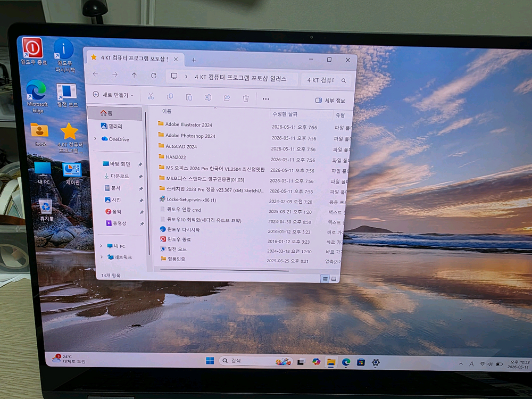This screenshot has width=532, height=399.
Task: Add a new Explorer tab
Action: [194, 60]
